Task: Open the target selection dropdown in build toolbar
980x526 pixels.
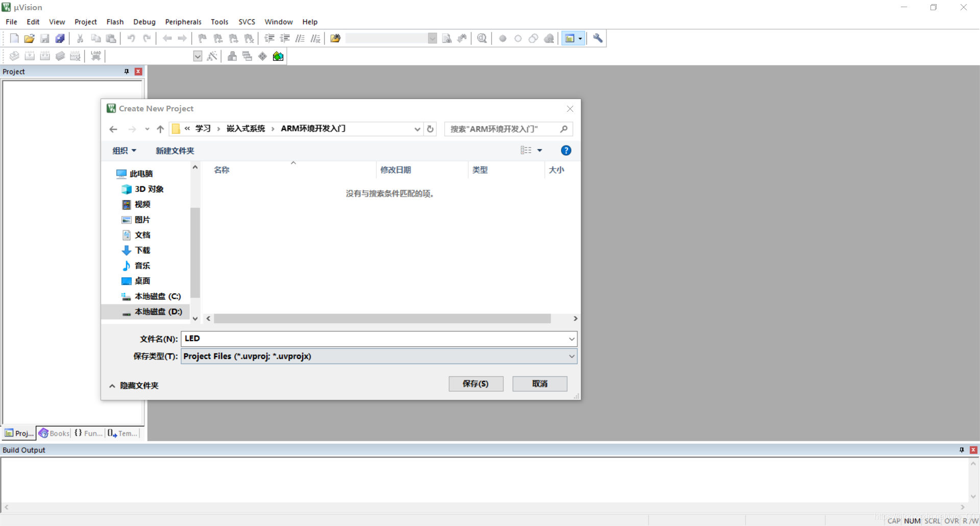Action: click(198, 56)
